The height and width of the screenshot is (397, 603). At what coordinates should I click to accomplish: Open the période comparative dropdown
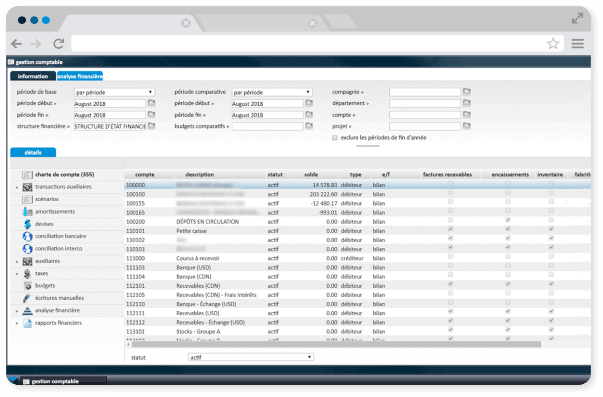click(272, 92)
